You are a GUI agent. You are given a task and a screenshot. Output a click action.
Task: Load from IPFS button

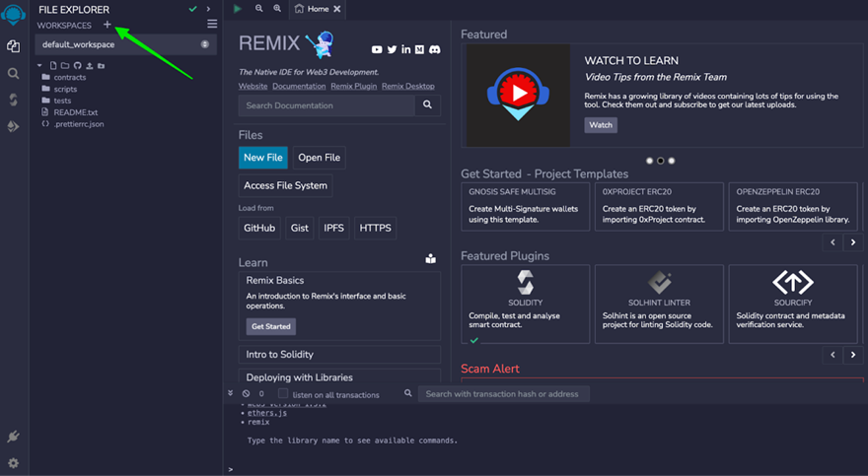click(x=333, y=228)
